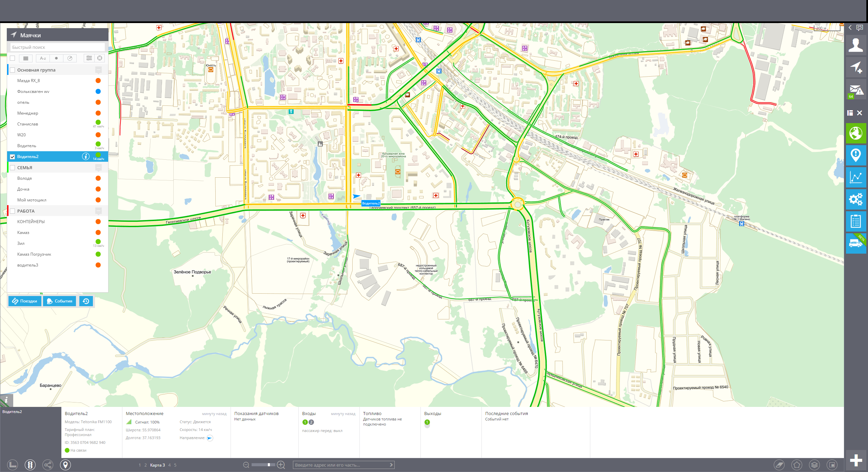Click the Поездки button
868x472 pixels.
click(x=25, y=301)
